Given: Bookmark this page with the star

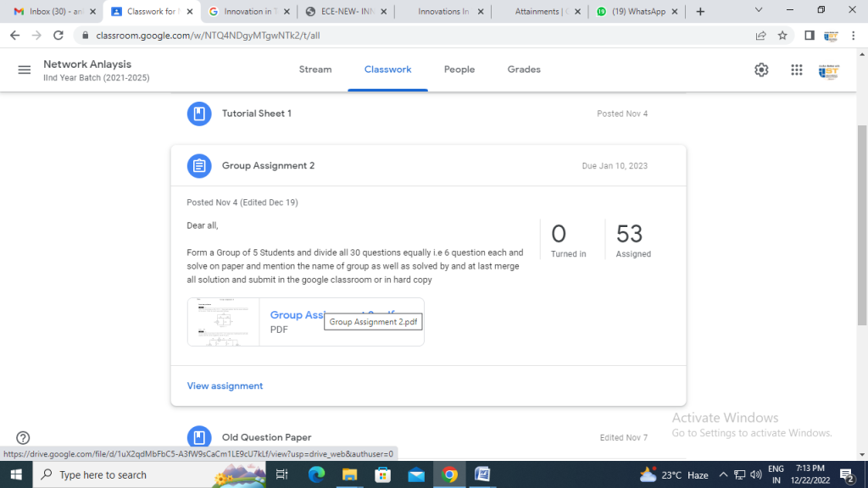Looking at the screenshot, I should coord(782,36).
